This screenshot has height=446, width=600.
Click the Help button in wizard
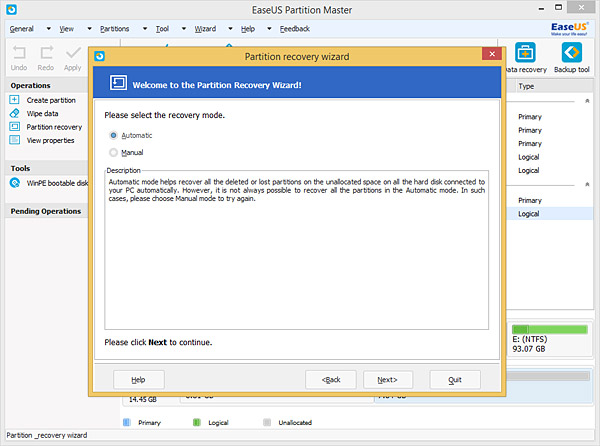[139, 379]
